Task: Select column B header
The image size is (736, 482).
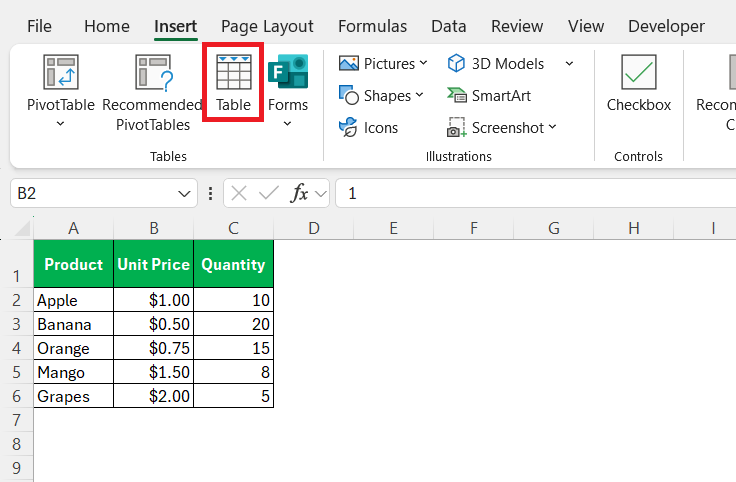Action: coord(153,228)
